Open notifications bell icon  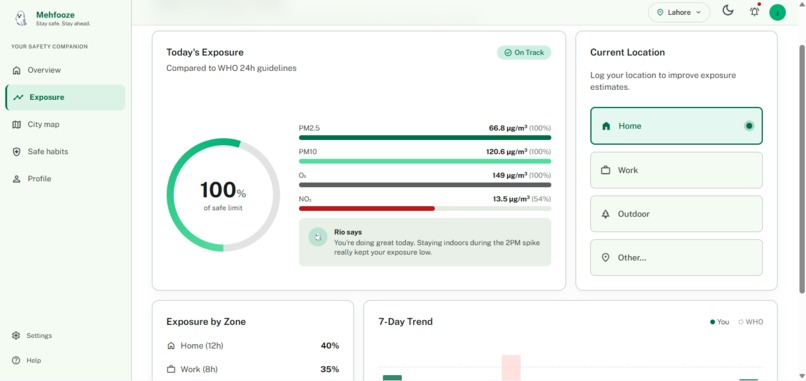755,11
